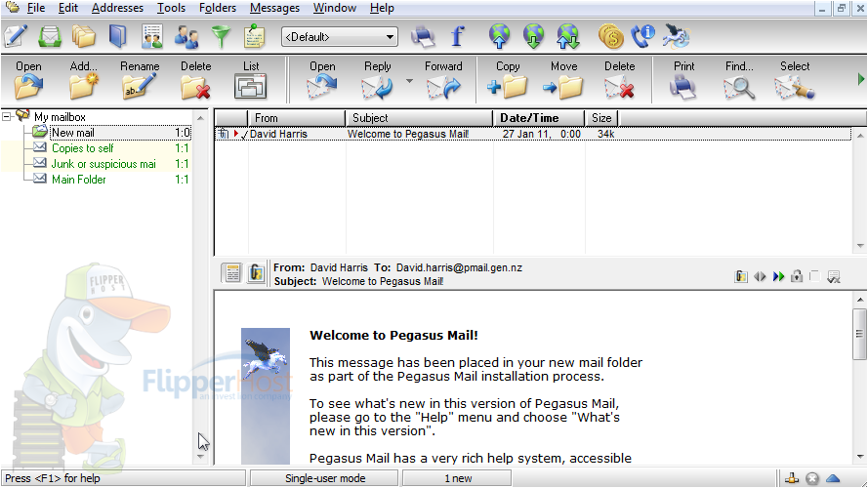Open the Window menu
This screenshot has height=488, width=868.
(x=335, y=8)
